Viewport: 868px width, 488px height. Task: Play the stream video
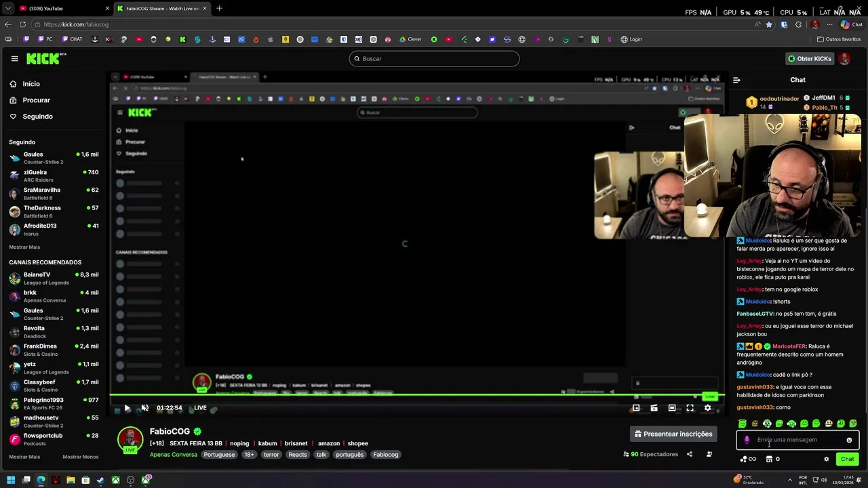point(127,408)
